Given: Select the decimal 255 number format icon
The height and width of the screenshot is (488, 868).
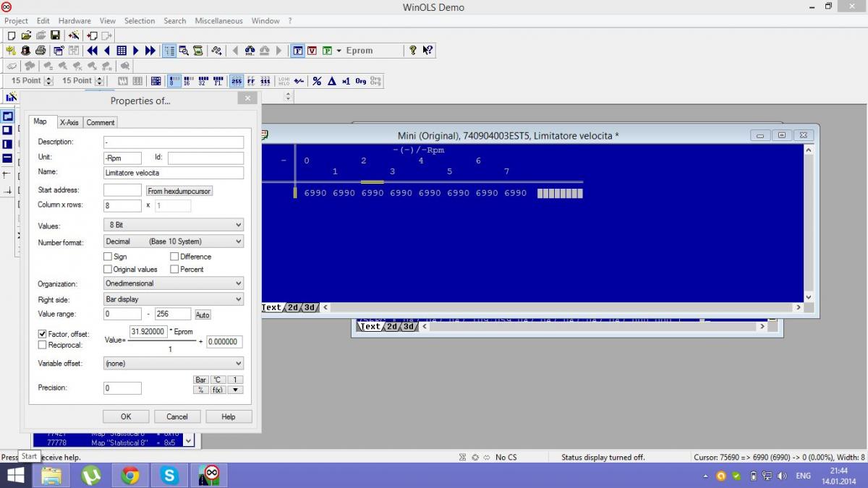Looking at the screenshot, I should (237, 81).
